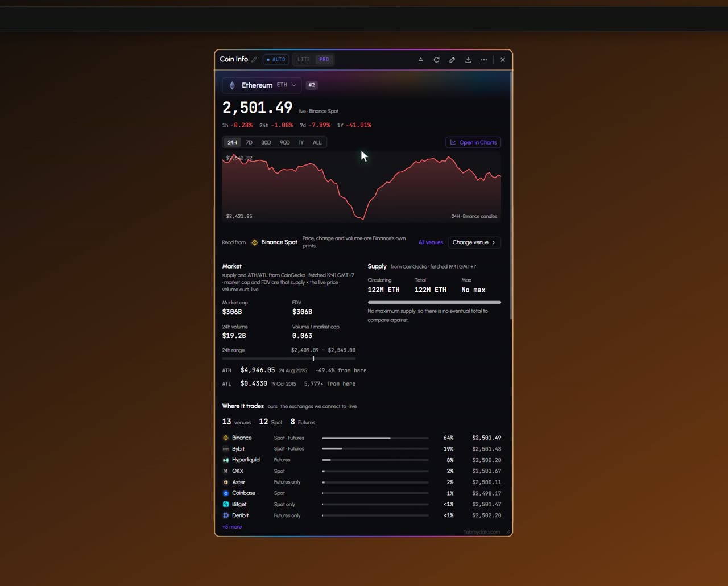
Task: Click the Tabmydata.com watermark link
Action: [x=482, y=532]
